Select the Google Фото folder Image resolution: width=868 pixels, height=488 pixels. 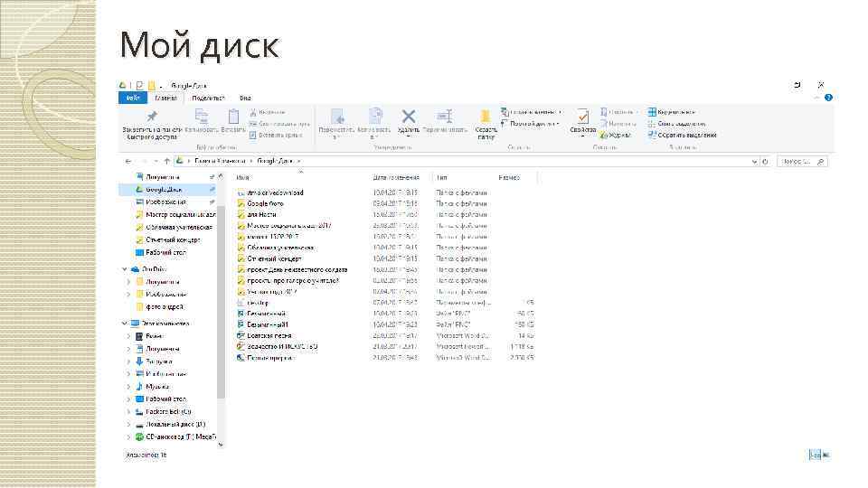(x=260, y=203)
